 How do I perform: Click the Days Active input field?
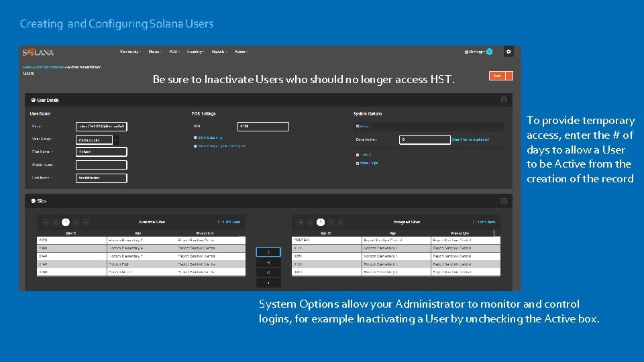click(x=425, y=140)
